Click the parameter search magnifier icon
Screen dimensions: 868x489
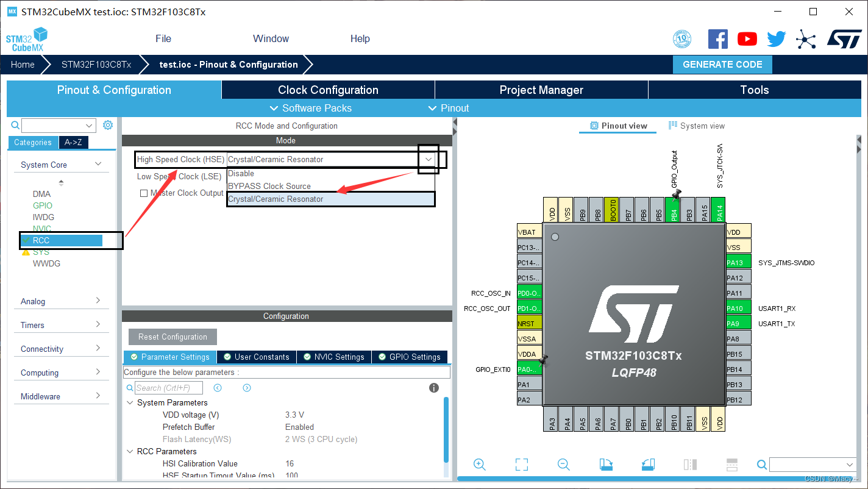tap(129, 388)
